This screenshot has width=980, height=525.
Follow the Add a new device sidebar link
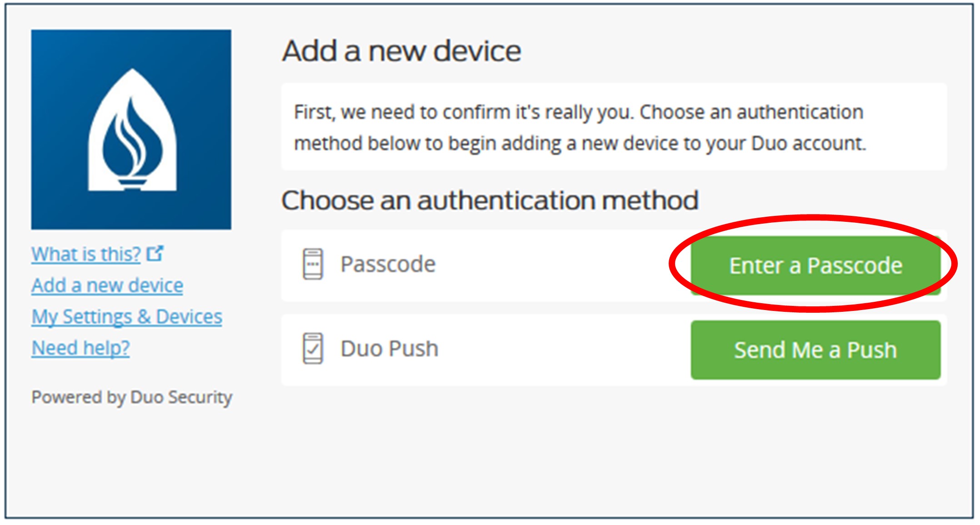[x=107, y=285]
